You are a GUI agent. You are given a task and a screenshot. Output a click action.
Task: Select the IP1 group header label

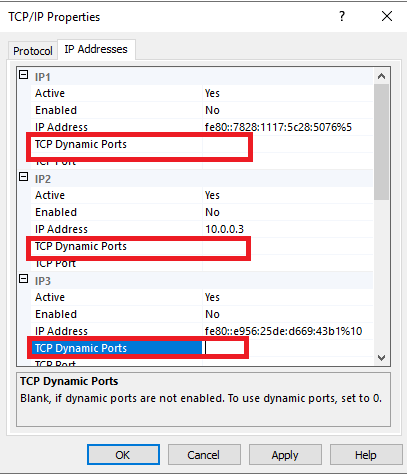(43, 77)
